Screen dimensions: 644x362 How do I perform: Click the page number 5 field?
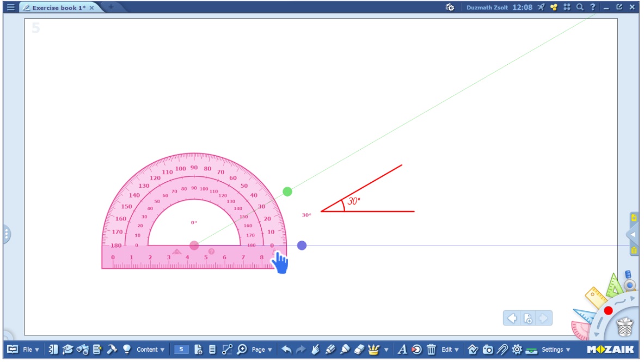coord(181,349)
